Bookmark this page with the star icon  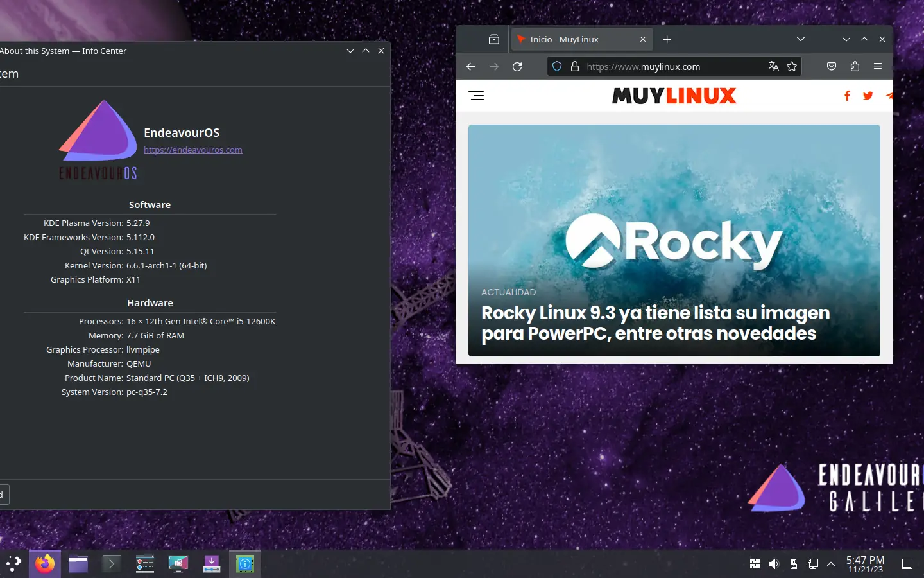[792, 66]
